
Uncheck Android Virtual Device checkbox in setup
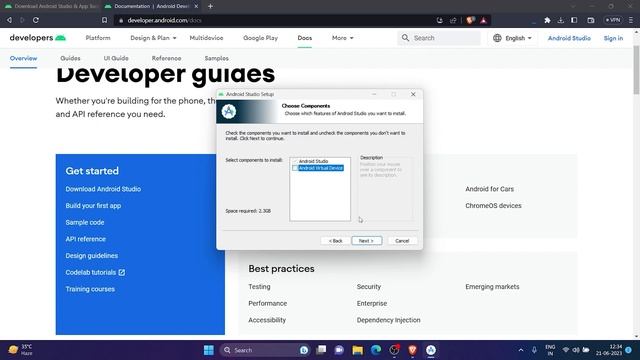coord(295,168)
